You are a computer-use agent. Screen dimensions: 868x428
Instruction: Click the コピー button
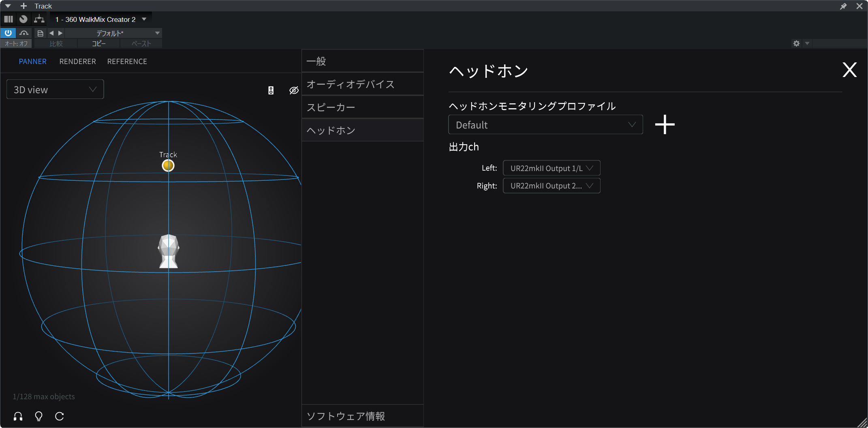point(98,44)
